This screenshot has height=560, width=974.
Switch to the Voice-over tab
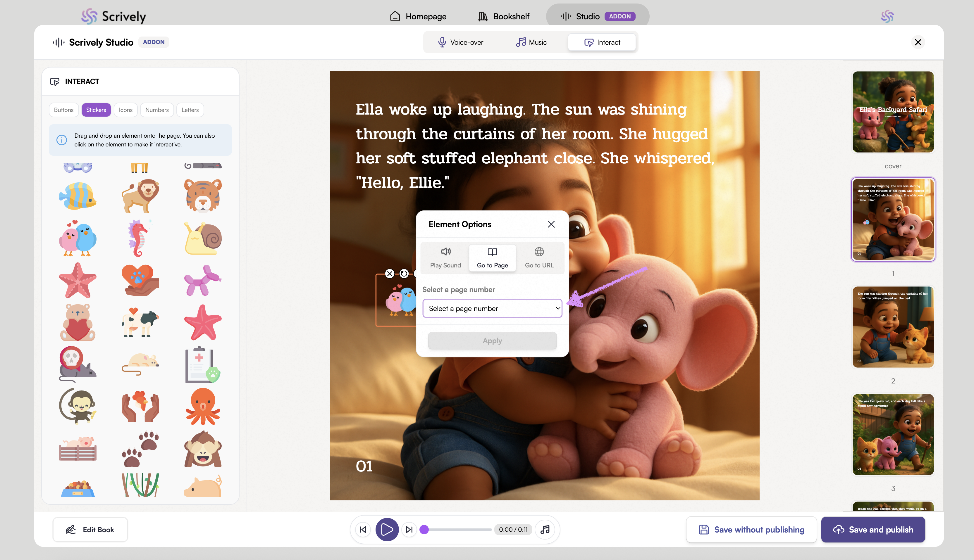coord(461,42)
